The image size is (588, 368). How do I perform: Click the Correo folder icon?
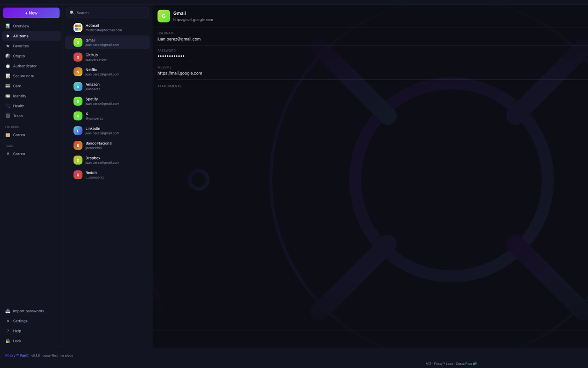click(x=8, y=135)
